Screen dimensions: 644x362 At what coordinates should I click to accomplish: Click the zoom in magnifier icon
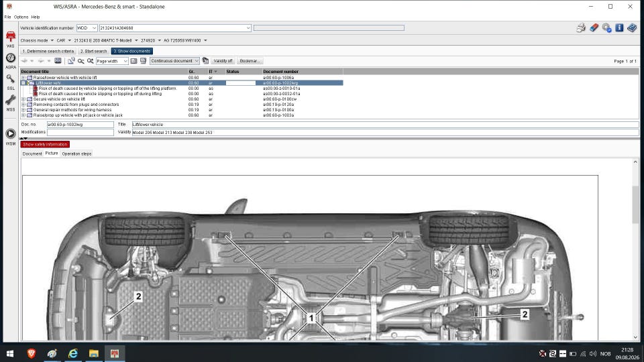click(90, 61)
